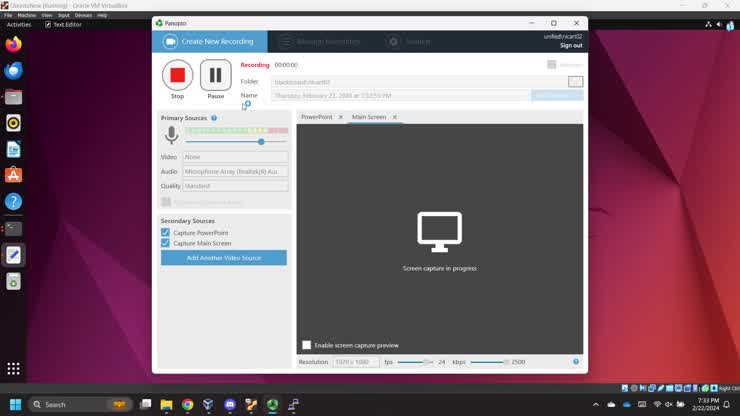Viewport: 740px width, 416px height.
Task: Click the microphone icon in Primary Sources
Action: (171, 135)
